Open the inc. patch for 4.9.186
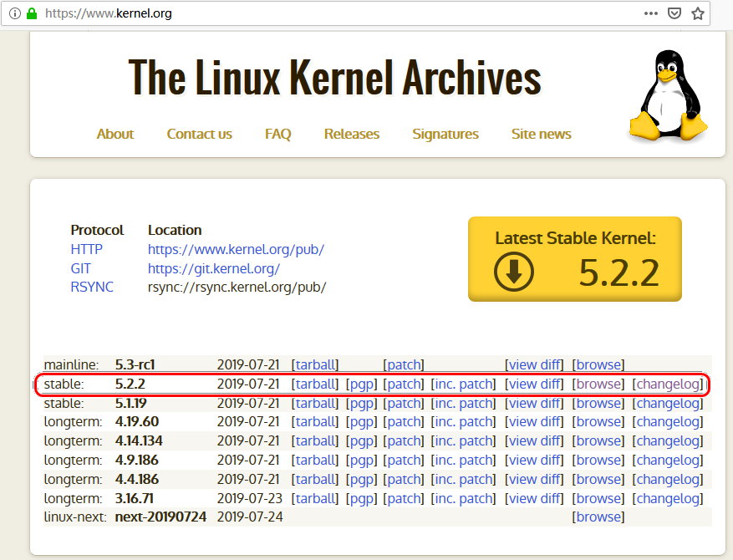 click(463, 460)
